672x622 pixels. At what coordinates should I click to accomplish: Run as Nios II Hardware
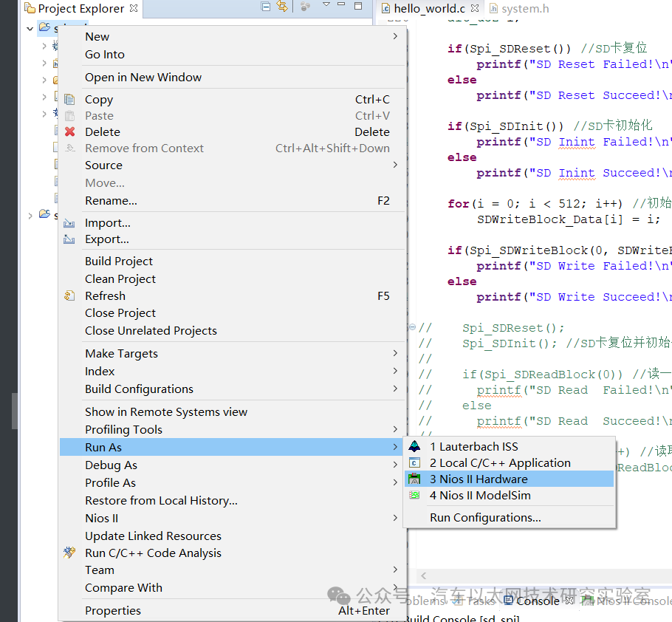pyautogui.click(x=509, y=479)
